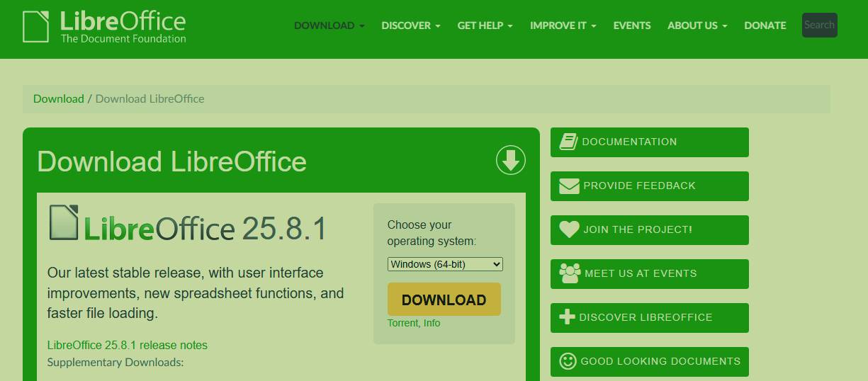868x381 pixels.
Task: Click the circular download arrow icon
Action: point(511,160)
